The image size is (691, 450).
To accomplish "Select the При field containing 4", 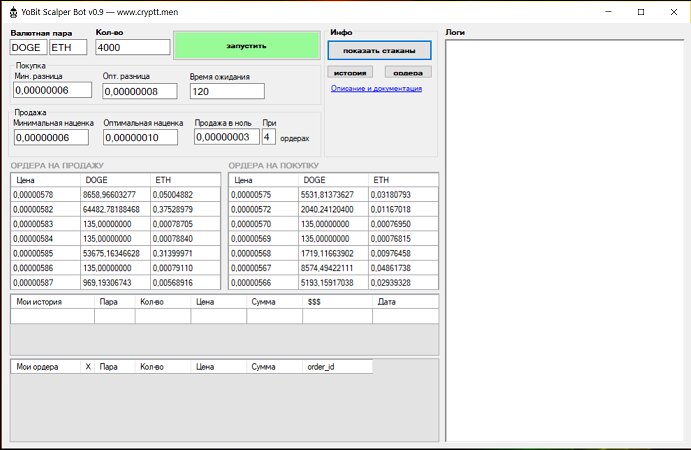I will [x=268, y=137].
